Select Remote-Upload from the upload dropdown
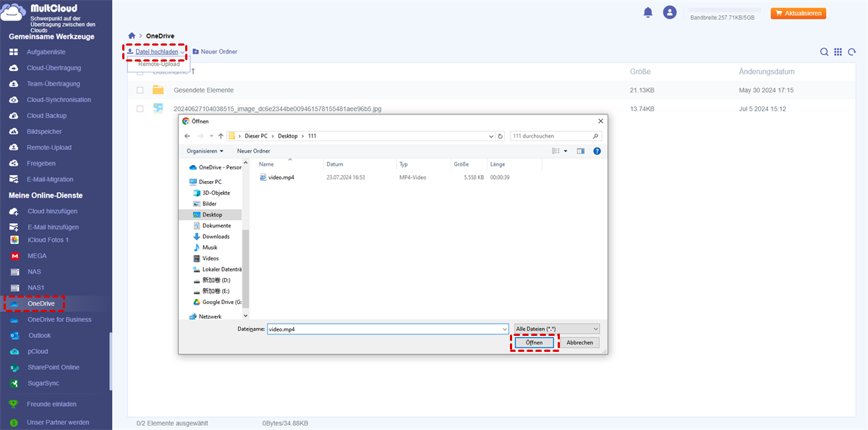The height and width of the screenshot is (430, 868). tap(159, 64)
